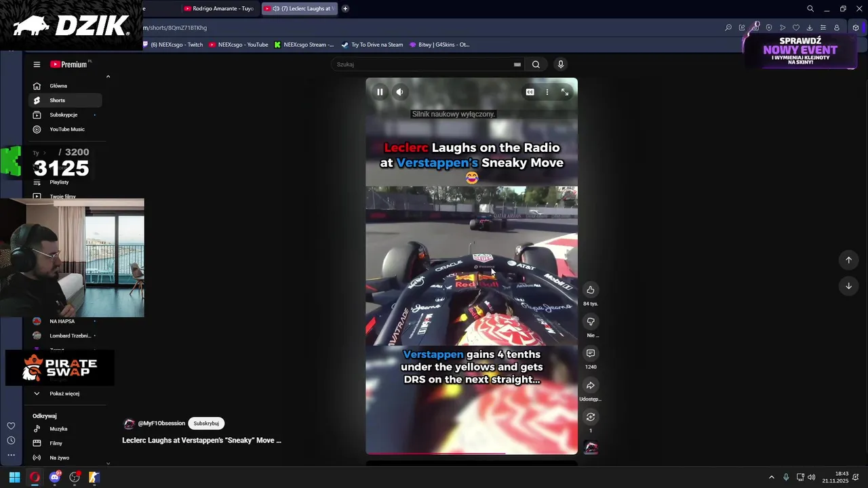Open Lombard Trzebni... subscription channel
868x488 pixels.
click(x=65, y=335)
